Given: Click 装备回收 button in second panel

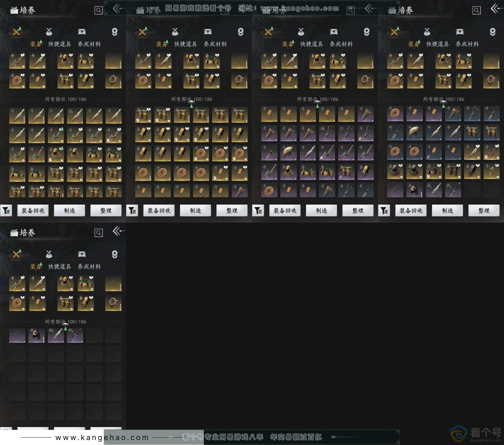Looking at the screenshot, I should pos(159,211).
